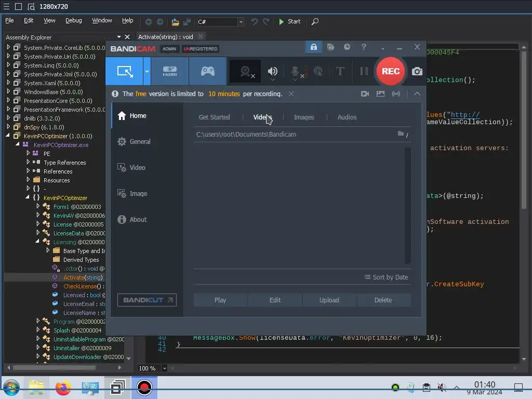Open the BANDICUT link button
Image resolution: width=532 pixels, height=399 pixels.
click(x=147, y=300)
